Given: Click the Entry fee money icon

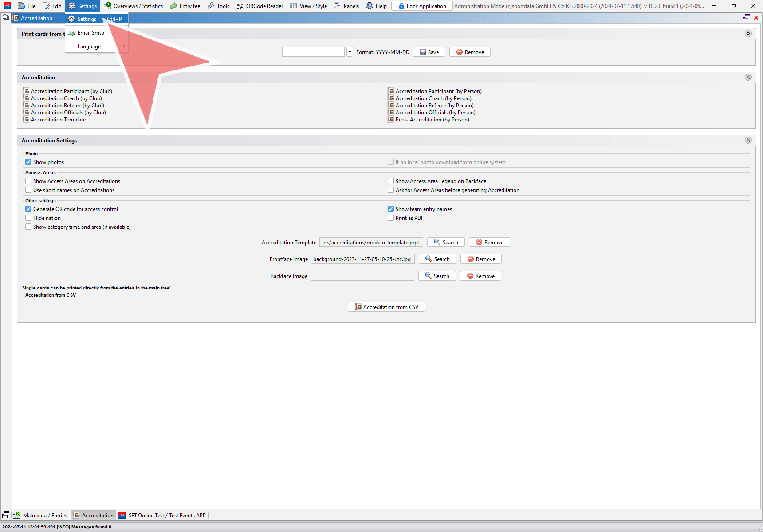Looking at the screenshot, I should pos(173,6).
